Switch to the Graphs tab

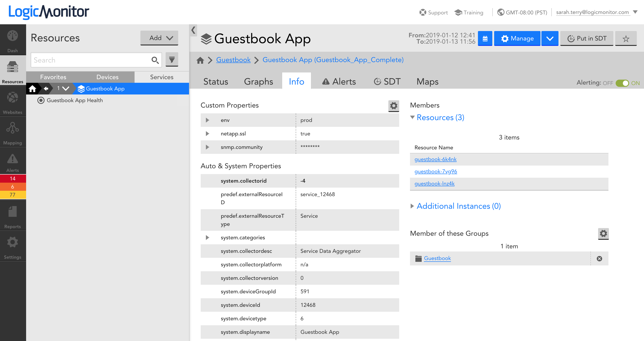pyautogui.click(x=258, y=82)
